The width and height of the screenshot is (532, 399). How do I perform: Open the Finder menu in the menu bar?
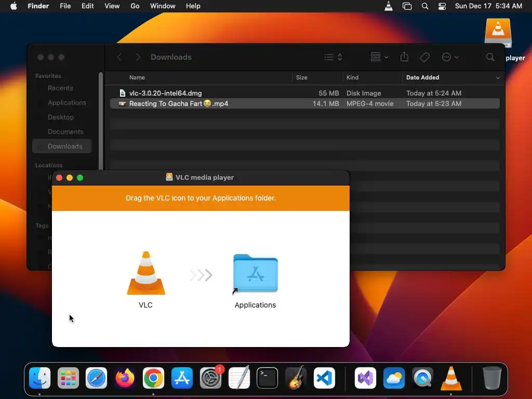(38, 6)
